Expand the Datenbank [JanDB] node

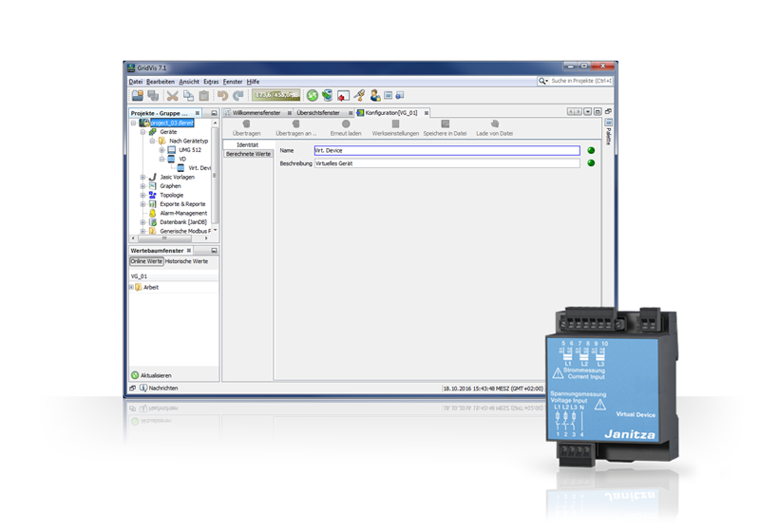click(x=142, y=222)
